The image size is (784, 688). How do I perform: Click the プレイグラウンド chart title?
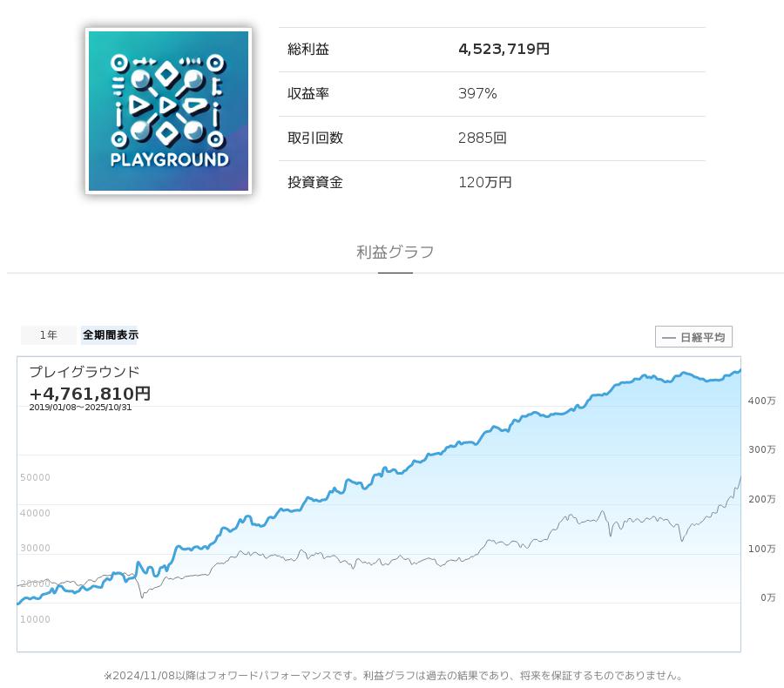pyautogui.click(x=84, y=372)
